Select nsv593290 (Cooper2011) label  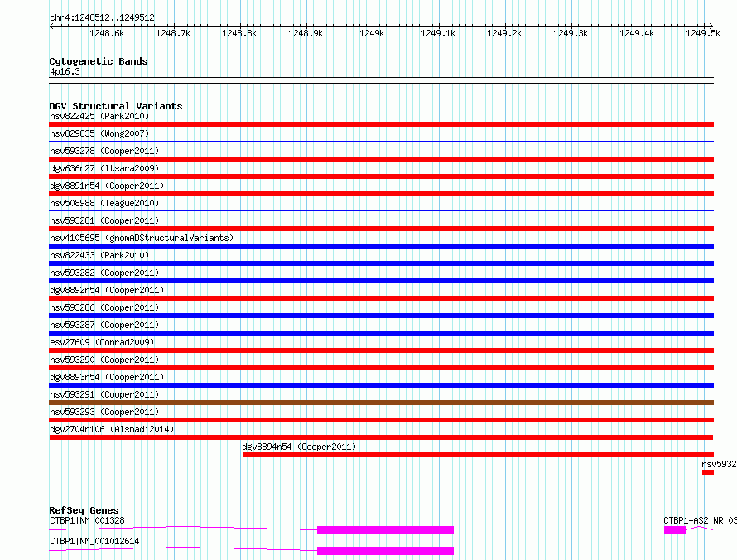[x=104, y=360]
